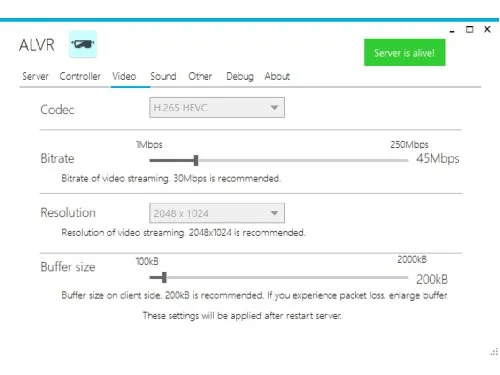Click the 2048 x 1024 resolution box
This screenshot has width=500, height=375.
click(217, 213)
